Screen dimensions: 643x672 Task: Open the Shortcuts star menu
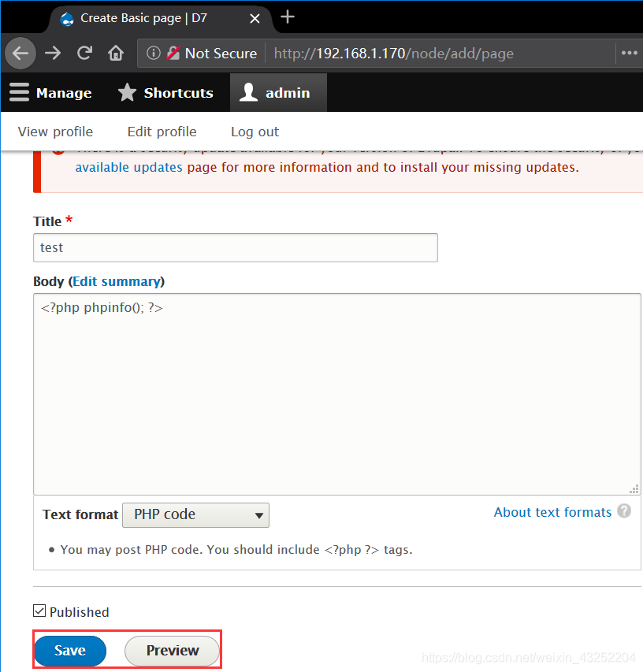point(165,93)
